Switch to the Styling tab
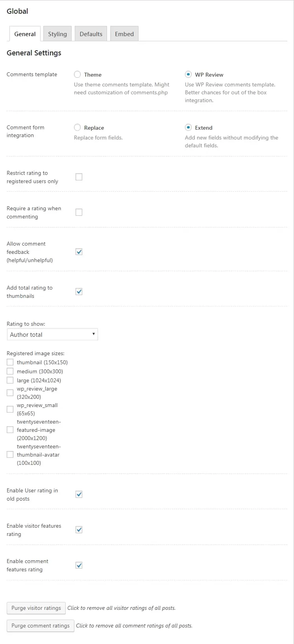The height and width of the screenshot is (644, 294). click(x=57, y=34)
